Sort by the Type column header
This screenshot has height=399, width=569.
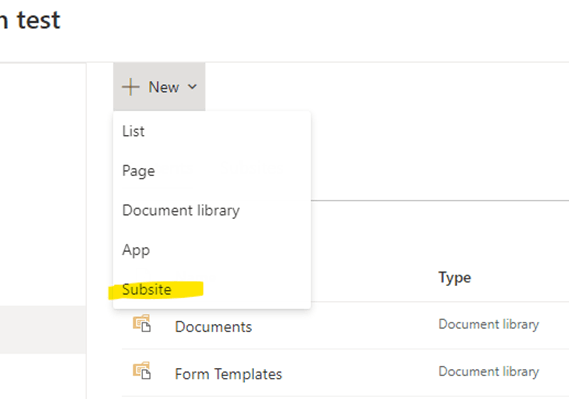(x=455, y=278)
